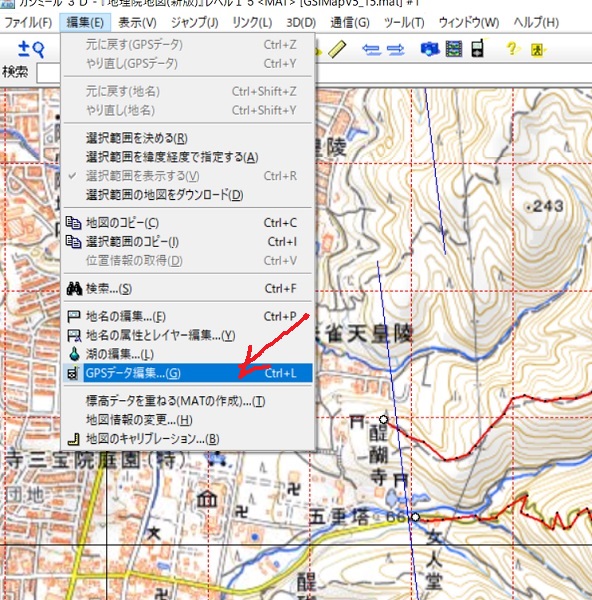This screenshot has width=592, height=600.
Task: Choose 地図のコピー(C) menu item
Action: pyautogui.click(x=188, y=223)
